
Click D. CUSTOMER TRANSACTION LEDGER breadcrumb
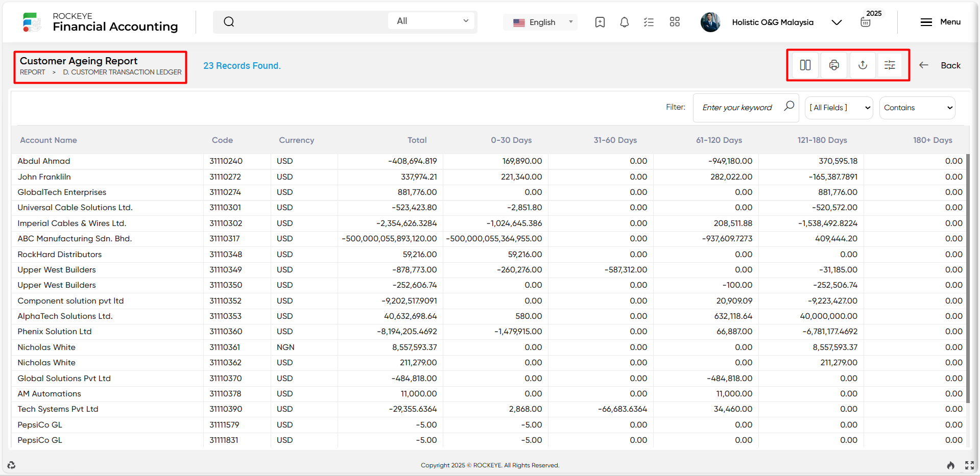click(x=122, y=72)
